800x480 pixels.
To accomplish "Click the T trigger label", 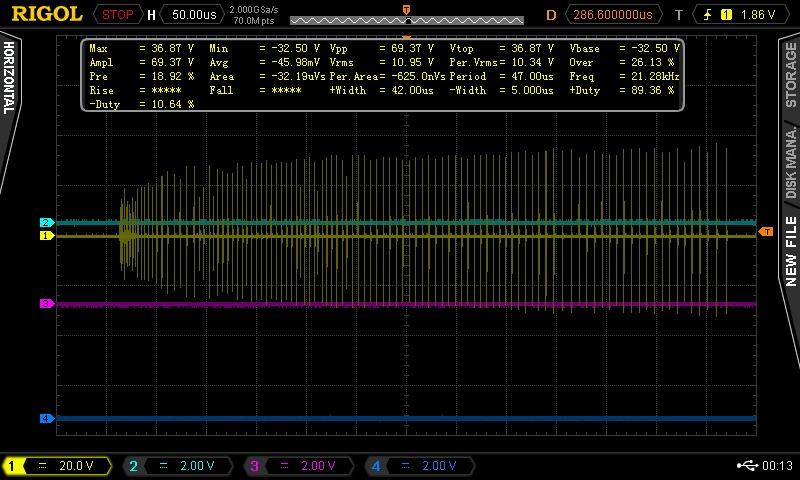I will pyautogui.click(x=679, y=15).
